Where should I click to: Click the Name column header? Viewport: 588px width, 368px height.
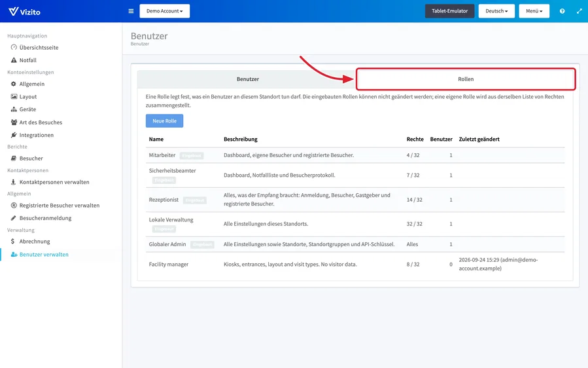click(x=156, y=139)
